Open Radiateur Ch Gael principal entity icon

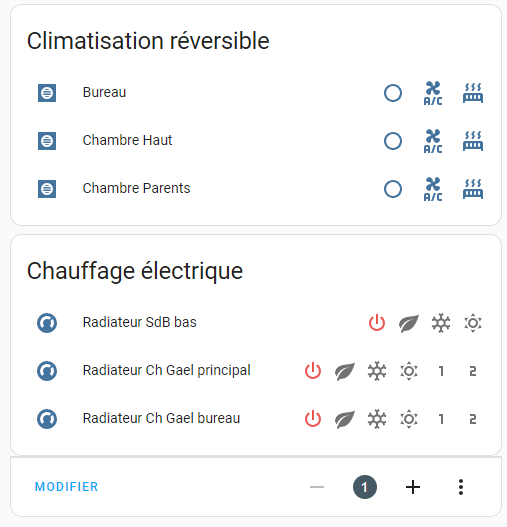pos(47,371)
